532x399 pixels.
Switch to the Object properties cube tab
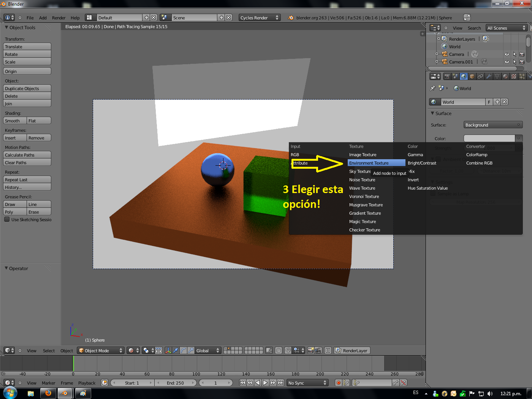coord(472,76)
